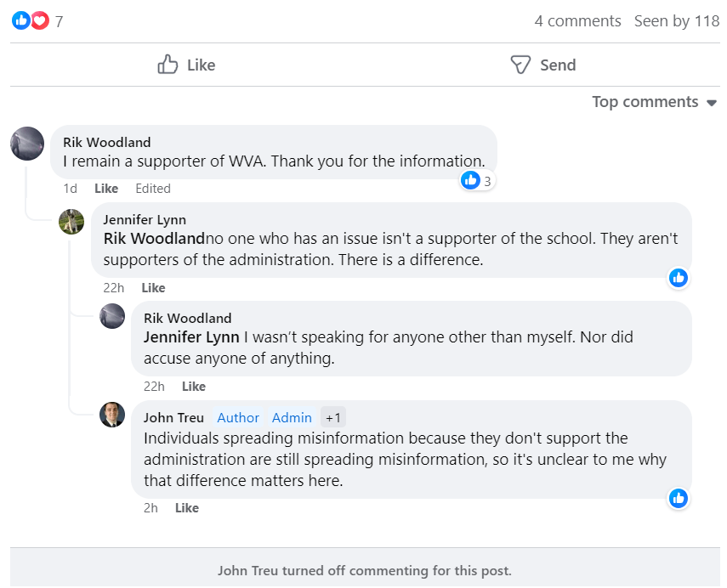This screenshot has width=727, height=588.
Task: Like John Treu's comment
Action: click(x=187, y=508)
